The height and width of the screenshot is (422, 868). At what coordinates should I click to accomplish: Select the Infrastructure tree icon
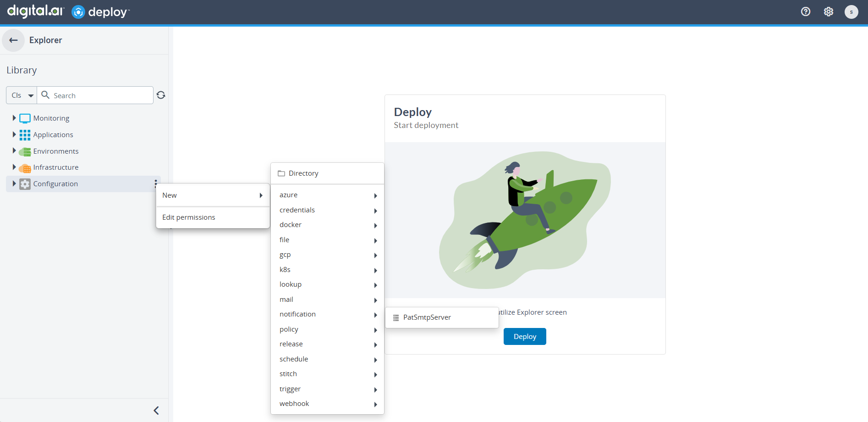[x=25, y=168]
